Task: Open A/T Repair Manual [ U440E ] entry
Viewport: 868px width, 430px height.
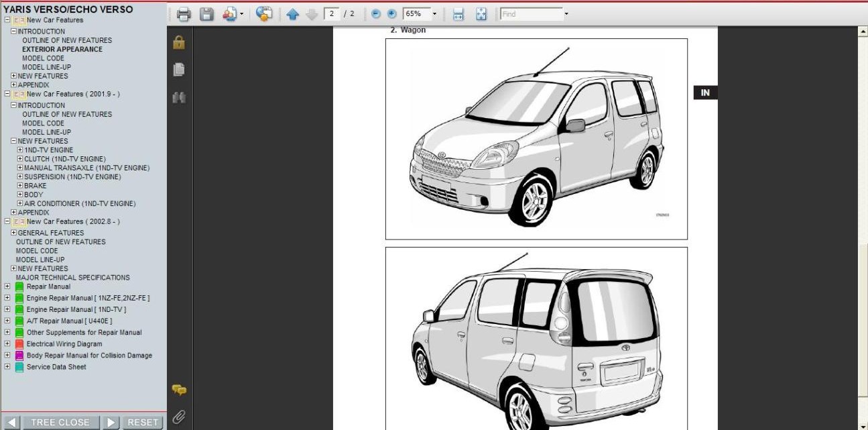Action: point(70,321)
